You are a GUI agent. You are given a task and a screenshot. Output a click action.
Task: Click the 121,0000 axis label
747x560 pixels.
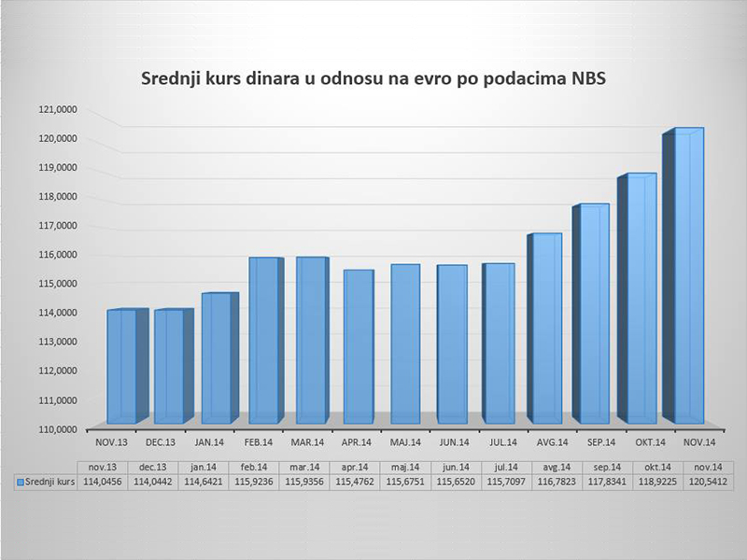[58, 109]
